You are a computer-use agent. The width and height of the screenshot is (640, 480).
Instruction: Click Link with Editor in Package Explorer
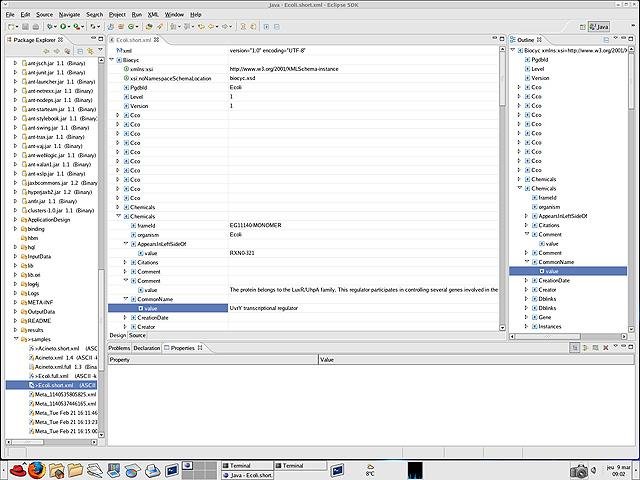click(x=90, y=51)
